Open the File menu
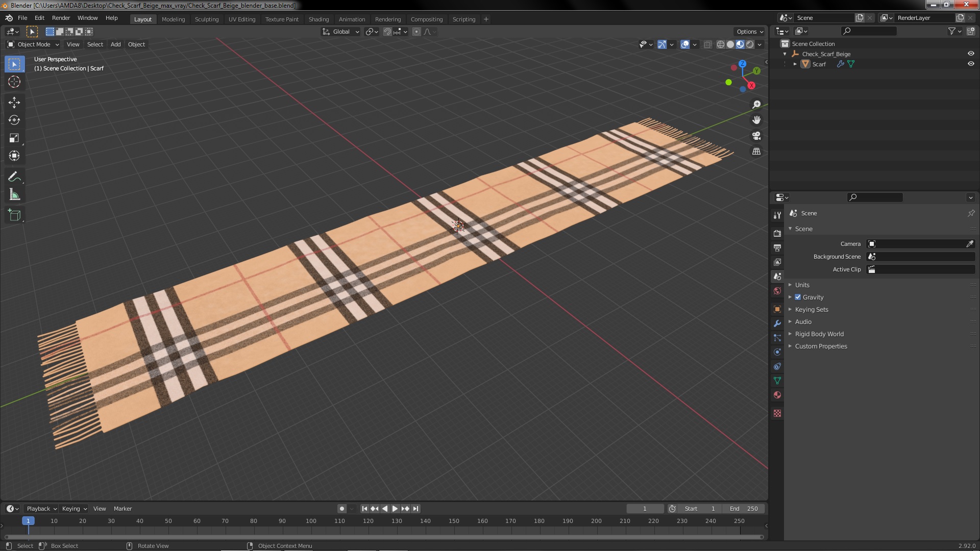 [x=22, y=18]
